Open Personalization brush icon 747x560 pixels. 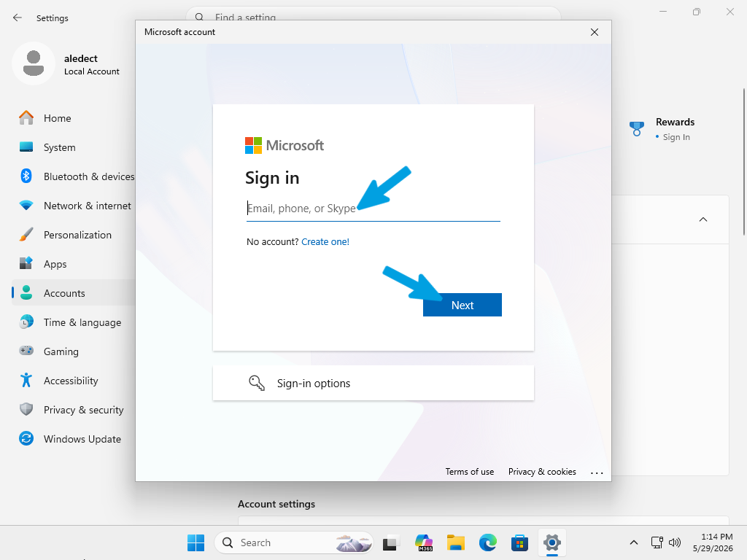pos(26,235)
